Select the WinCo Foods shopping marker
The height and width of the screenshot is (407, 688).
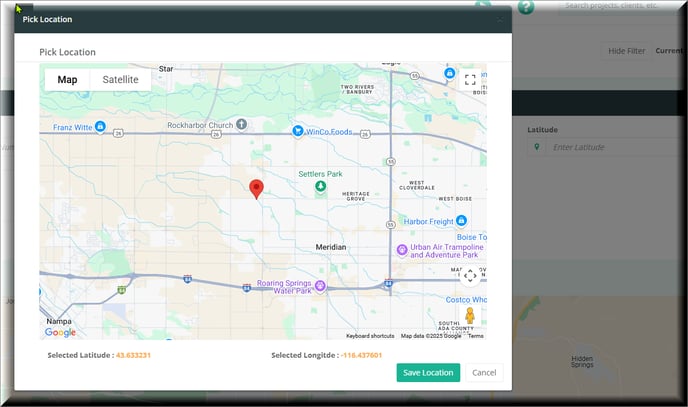point(298,130)
